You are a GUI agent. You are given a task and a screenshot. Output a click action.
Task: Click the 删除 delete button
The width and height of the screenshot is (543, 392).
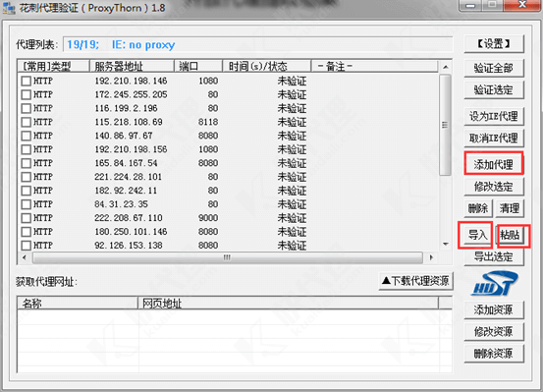(x=478, y=208)
